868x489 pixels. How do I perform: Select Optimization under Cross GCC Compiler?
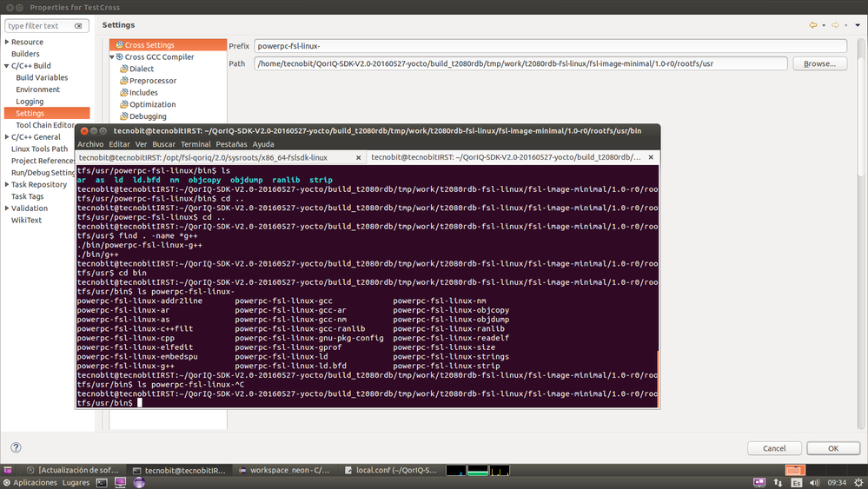pyautogui.click(x=152, y=104)
